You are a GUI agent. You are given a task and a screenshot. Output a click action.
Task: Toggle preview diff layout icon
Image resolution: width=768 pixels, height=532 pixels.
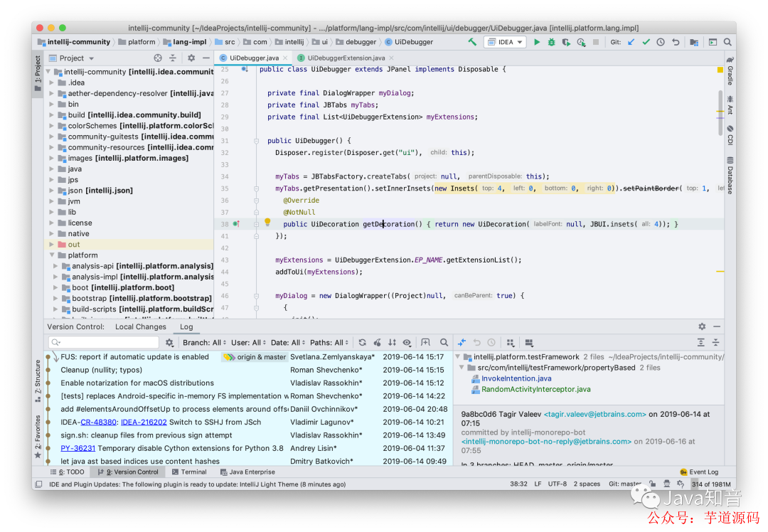[529, 342]
